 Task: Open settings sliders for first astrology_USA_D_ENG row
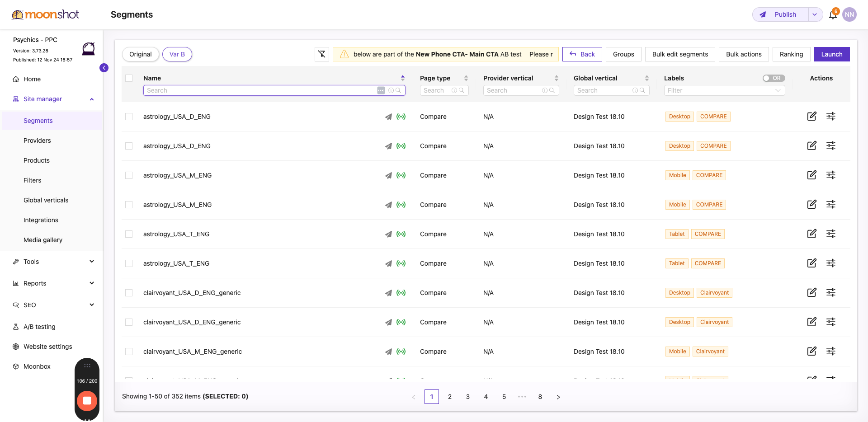(831, 116)
